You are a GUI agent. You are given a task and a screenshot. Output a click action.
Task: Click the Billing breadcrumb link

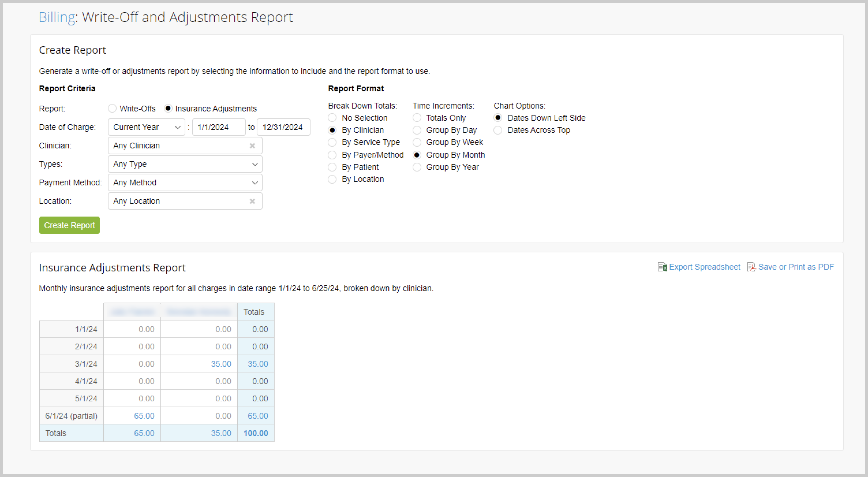[57, 17]
